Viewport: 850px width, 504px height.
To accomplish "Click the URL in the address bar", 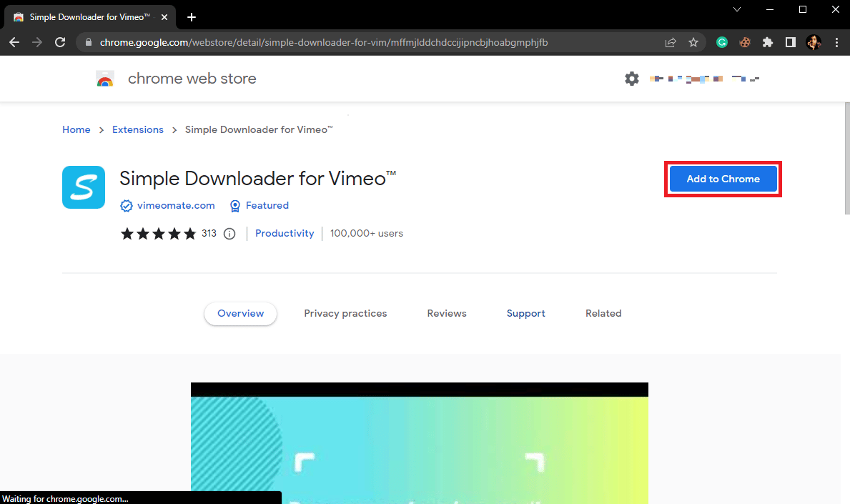I will tap(324, 42).
